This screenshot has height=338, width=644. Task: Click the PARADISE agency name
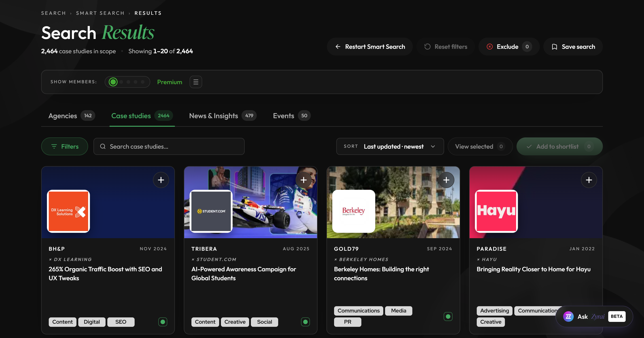491,249
